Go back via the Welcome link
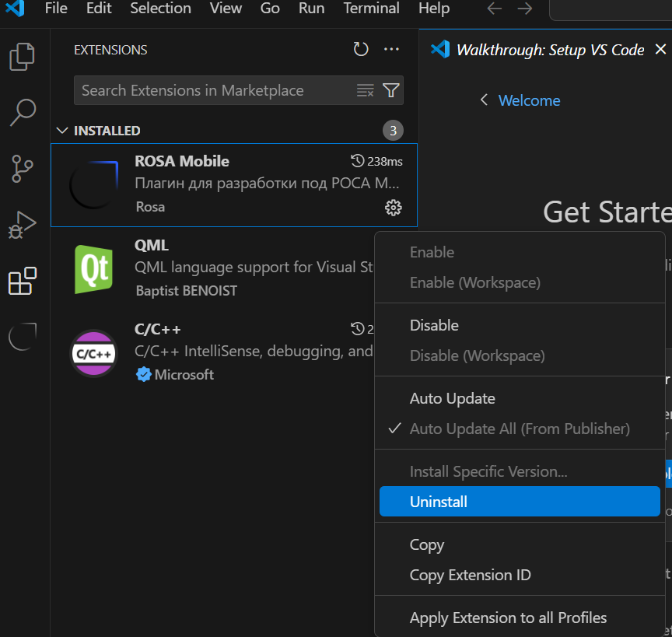 tap(528, 100)
